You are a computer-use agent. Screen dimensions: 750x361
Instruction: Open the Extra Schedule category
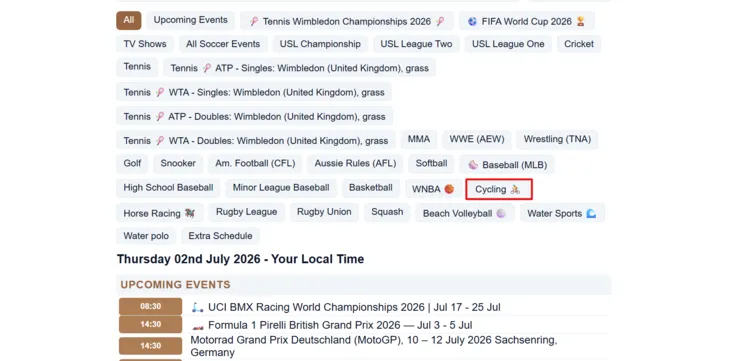[x=220, y=236]
